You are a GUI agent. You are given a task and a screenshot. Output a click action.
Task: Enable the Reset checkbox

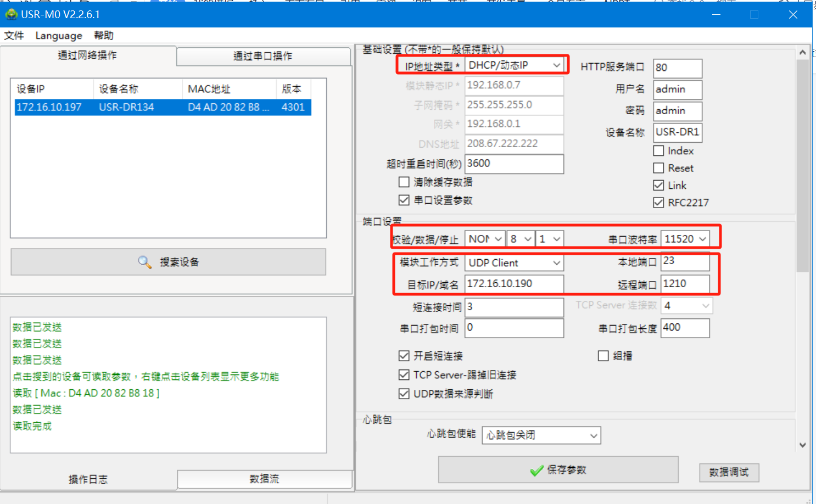coord(658,168)
